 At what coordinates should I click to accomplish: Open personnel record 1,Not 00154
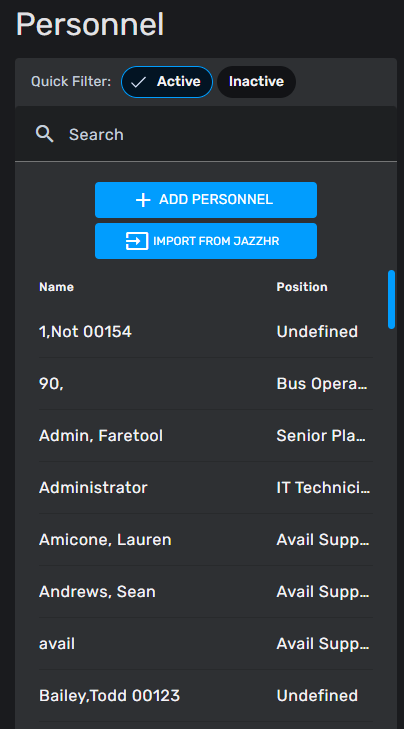coord(206,331)
